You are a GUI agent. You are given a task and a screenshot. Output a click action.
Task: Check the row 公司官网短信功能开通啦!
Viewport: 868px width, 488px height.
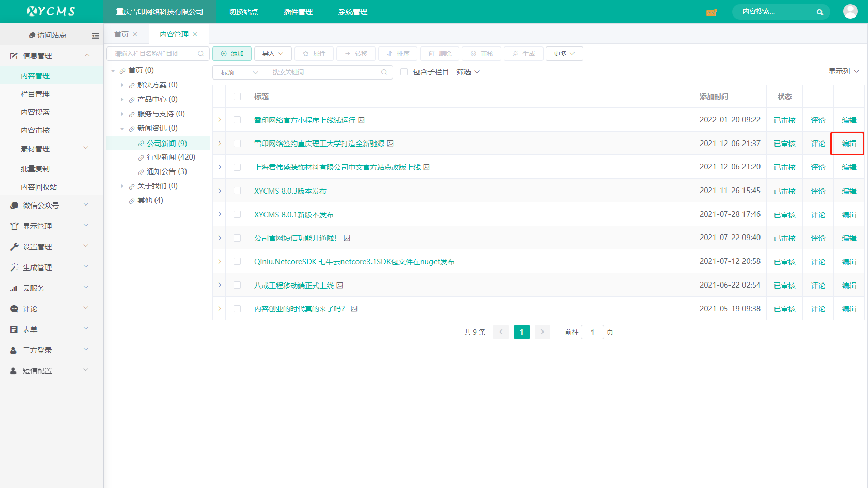pyautogui.click(x=237, y=238)
